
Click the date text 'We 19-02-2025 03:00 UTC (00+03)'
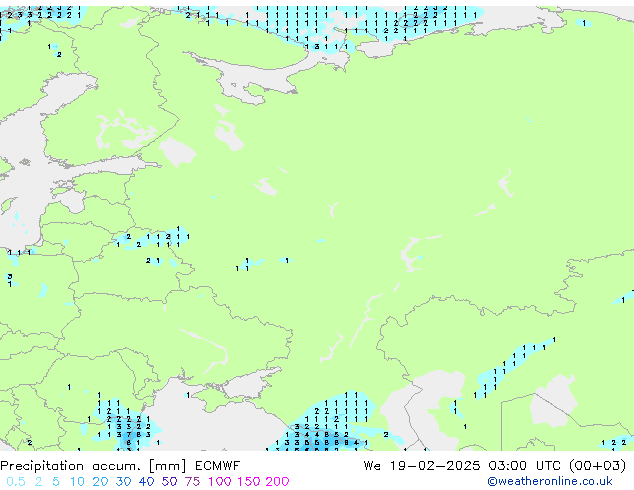[x=495, y=466]
